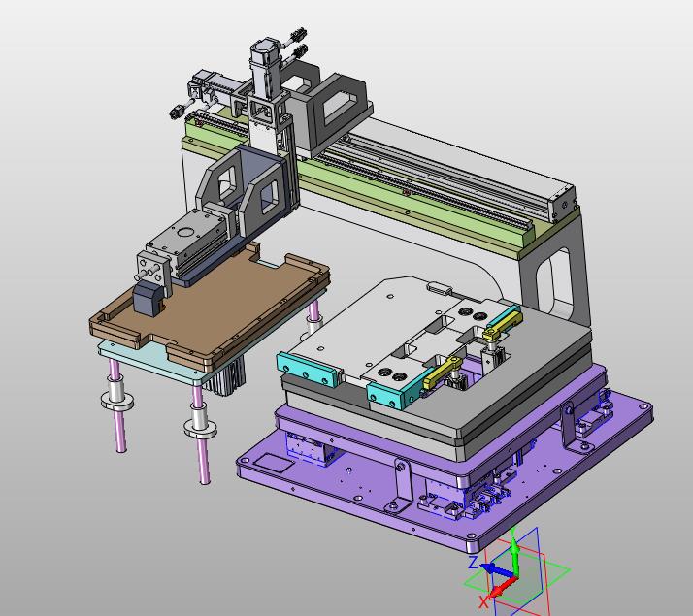Viewport: 693px width, 616px height.
Task: Select the vertical motor atop the gantry
Action: (x=265, y=69)
